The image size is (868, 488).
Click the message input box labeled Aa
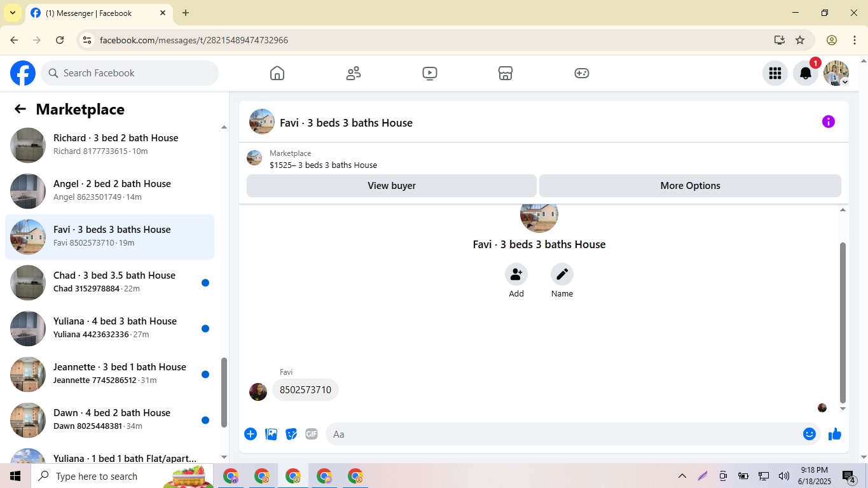[x=563, y=434]
